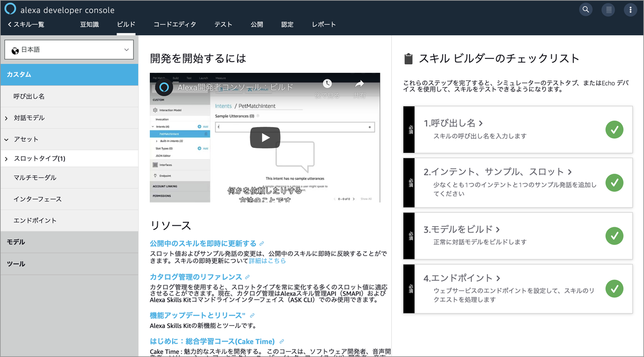Open the モデル sidebar section
The image size is (644, 357).
tap(69, 242)
